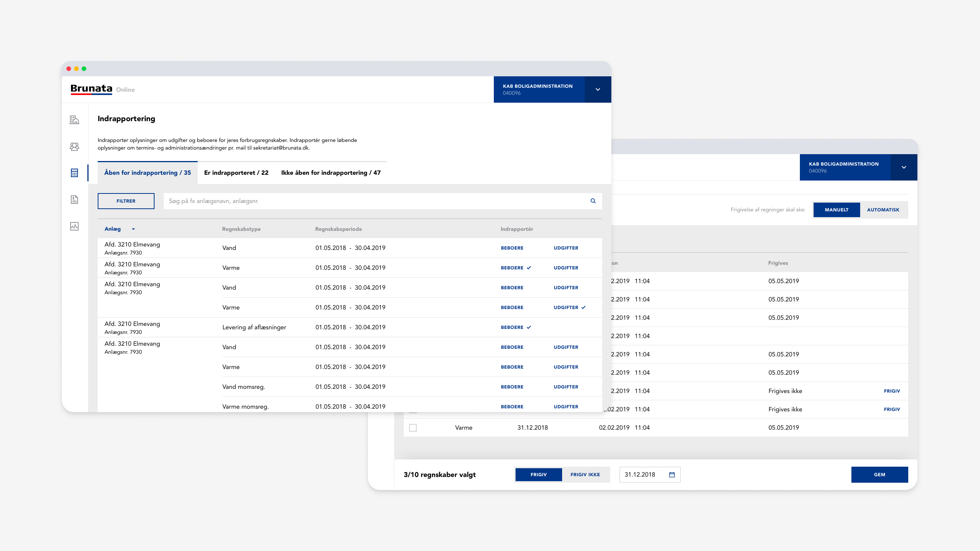The image size is (980, 551).
Task: Click checked UDGIFTER link with checkmark
Action: click(x=570, y=308)
